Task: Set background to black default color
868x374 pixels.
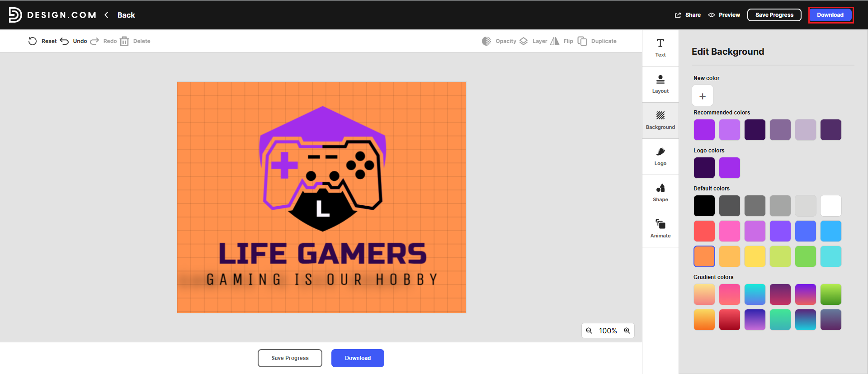Action: [x=704, y=206]
